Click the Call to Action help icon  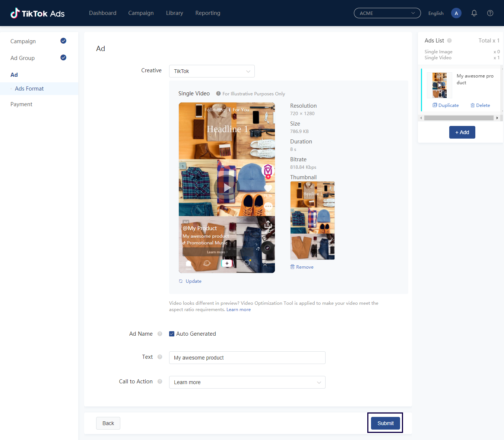pyautogui.click(x=160, y=382)
